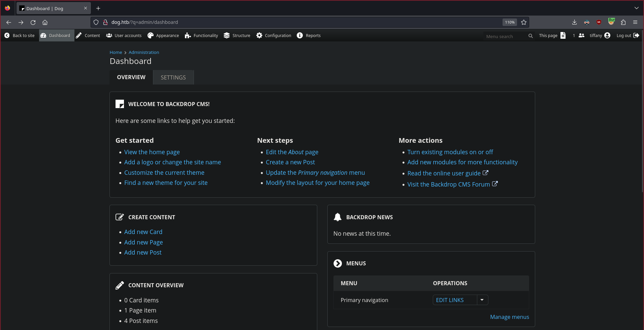Image resolution: width=644 pixels, height=330 pixels.
Task: Focus the Menu search field
Action: (x=505, y=36)
